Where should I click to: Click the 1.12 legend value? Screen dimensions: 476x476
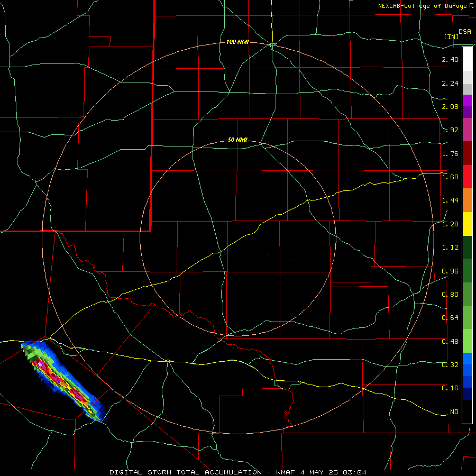click(450, 248)
